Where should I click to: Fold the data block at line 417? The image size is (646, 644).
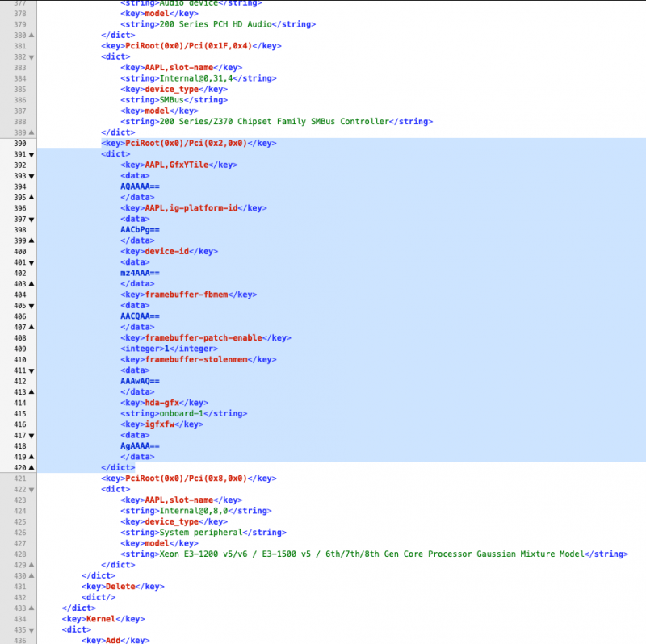[x=31, y=436]
